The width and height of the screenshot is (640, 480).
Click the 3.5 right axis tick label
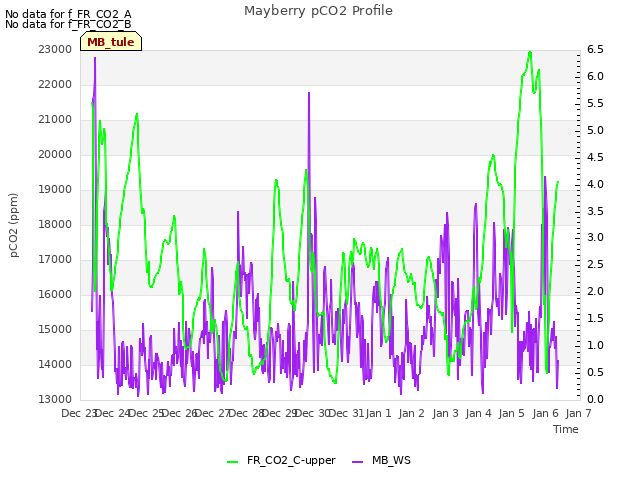tap(595, 211)
